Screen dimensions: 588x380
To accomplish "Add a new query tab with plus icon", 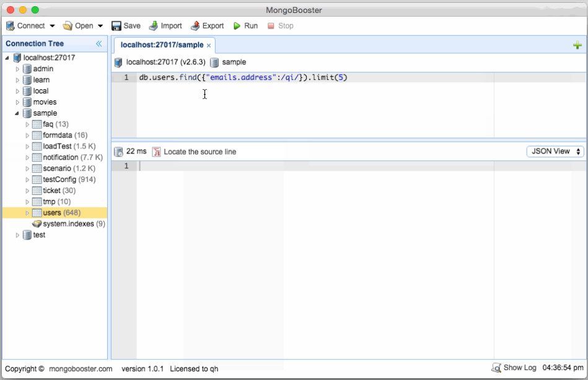I will 577,45.
